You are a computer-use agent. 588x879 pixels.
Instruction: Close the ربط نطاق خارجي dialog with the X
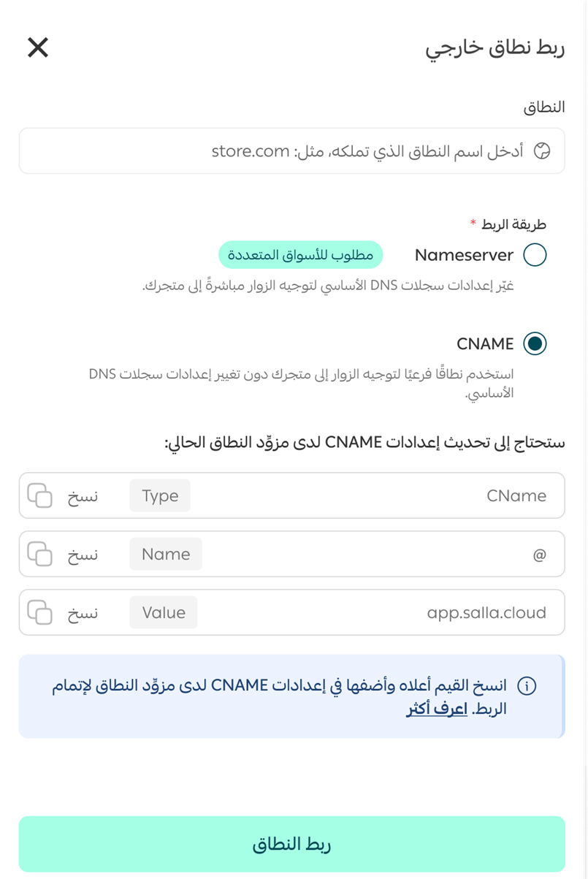pos(37,47)
